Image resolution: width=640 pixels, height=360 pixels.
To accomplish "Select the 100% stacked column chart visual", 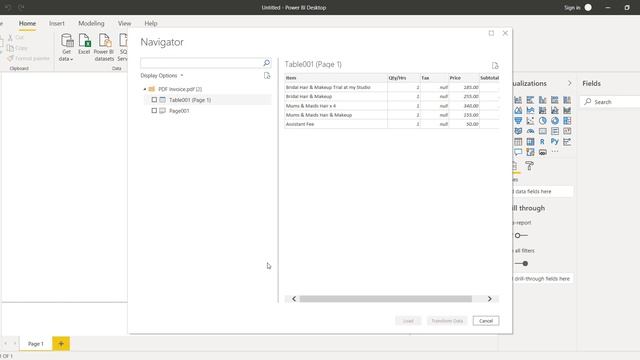I will 567,100.
